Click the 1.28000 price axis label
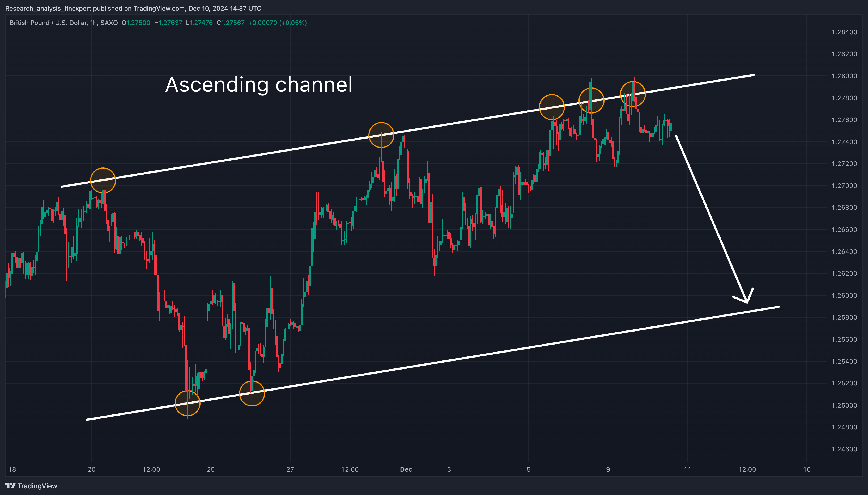Viewport: 868px width, 495px height. [844, 76]
